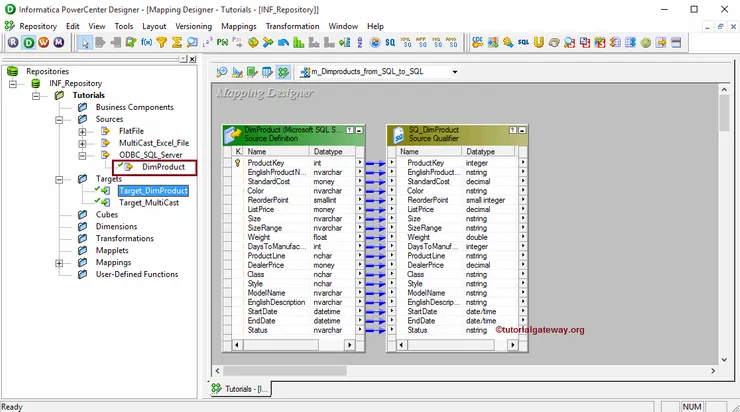This screenshot has width=740, height=412.
Task: Select Target_MultiCast in the Targets folder
Action: pyautogui.click(x=149, y=202)
